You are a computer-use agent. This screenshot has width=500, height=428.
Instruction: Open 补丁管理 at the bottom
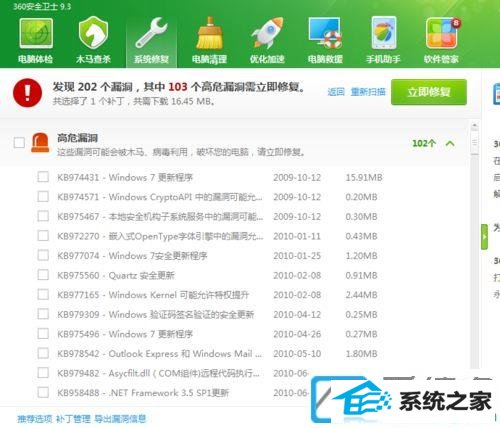tap(73, 419)
